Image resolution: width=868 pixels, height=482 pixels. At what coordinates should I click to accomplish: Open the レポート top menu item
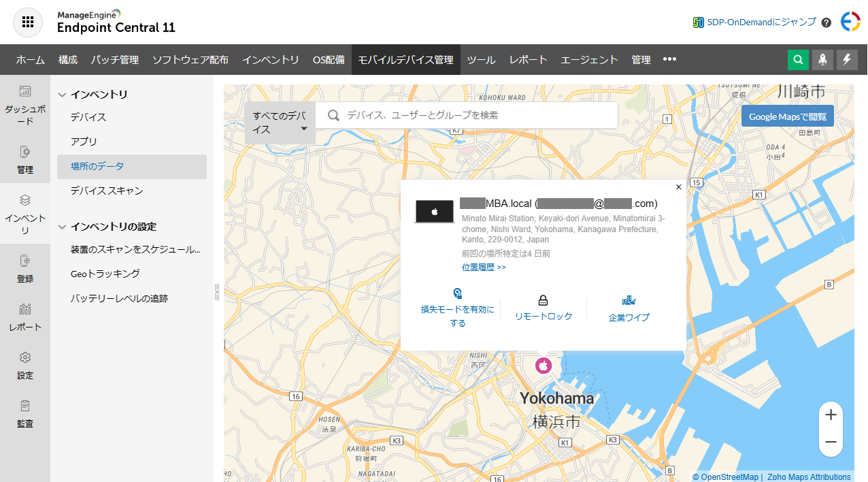[x=528, y=60]
